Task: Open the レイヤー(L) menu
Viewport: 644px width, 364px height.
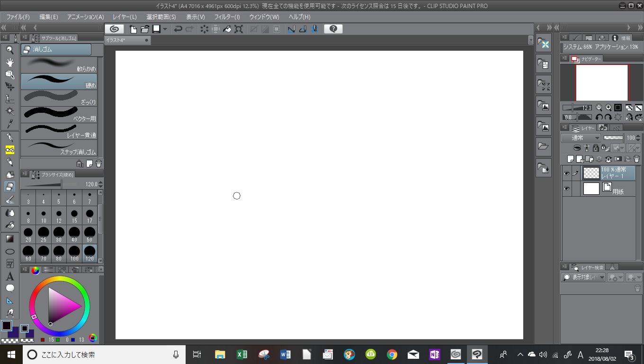Action: point(125,17)
